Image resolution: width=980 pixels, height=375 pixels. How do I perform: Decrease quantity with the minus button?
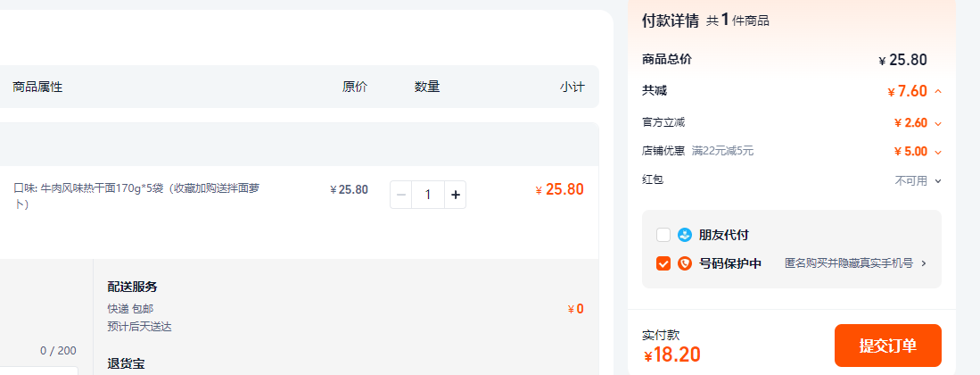(x=401, y=195)
